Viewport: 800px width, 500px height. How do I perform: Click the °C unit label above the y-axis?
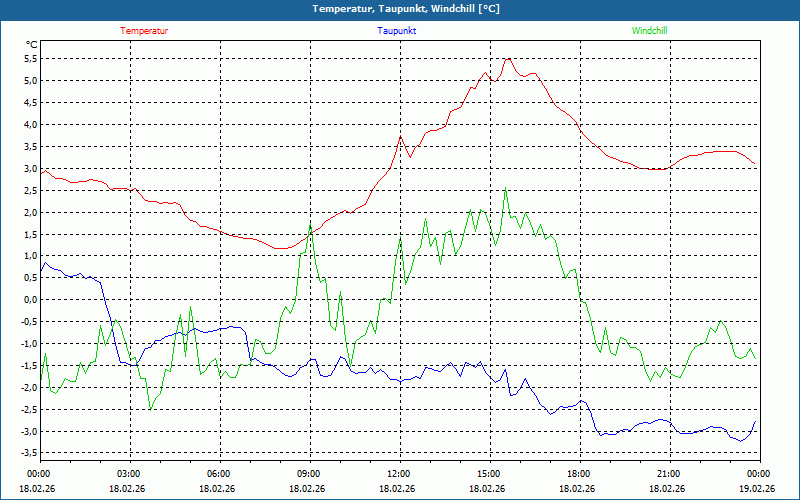32,44
